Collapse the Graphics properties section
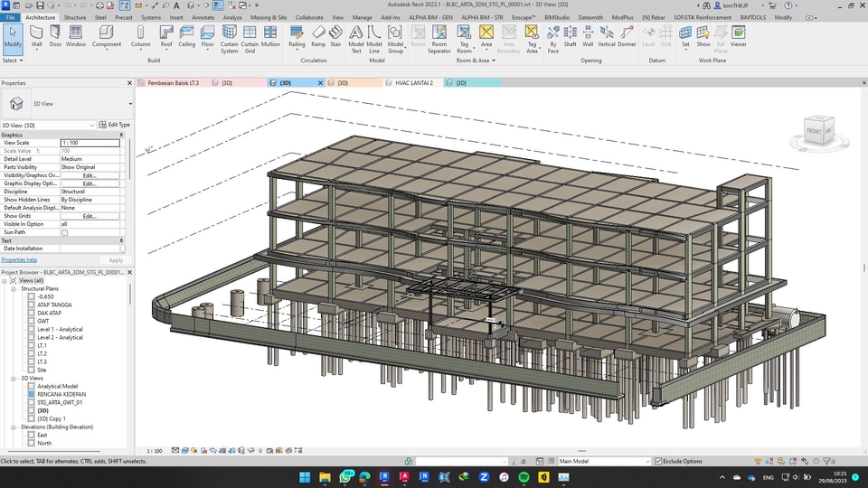868x488 pixels. 122,135
